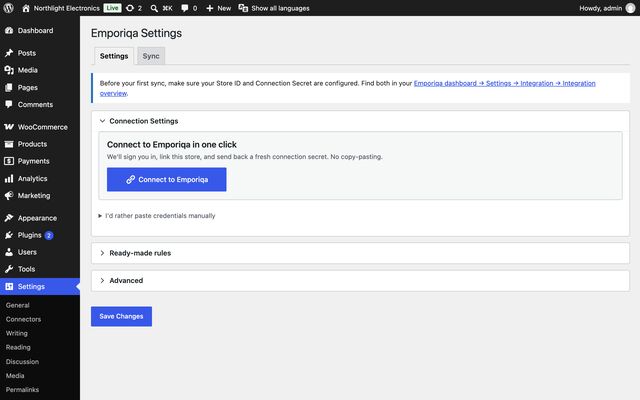640x400 pixels.
Task: Click the WordPress logo icon
Action: click(x=8, y=8)
